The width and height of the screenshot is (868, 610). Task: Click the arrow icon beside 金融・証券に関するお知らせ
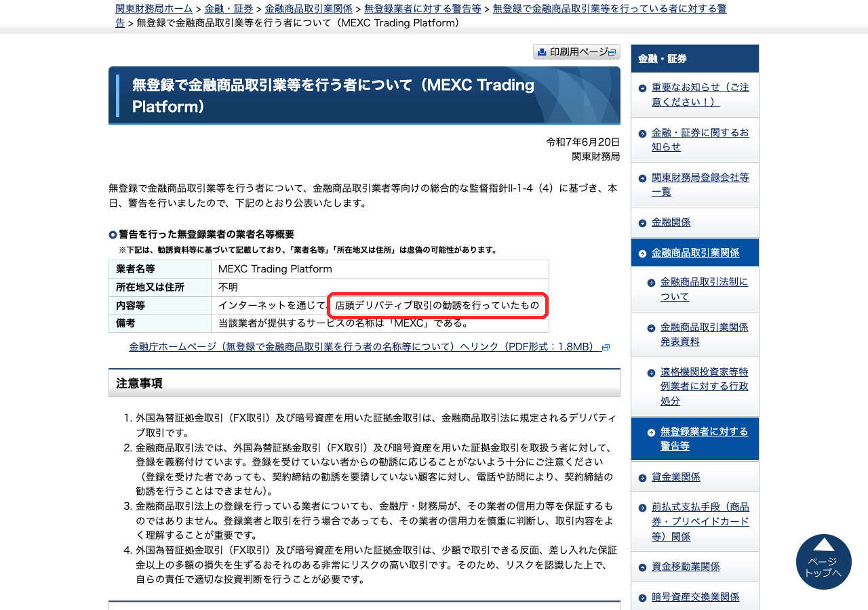click(642, 133)
